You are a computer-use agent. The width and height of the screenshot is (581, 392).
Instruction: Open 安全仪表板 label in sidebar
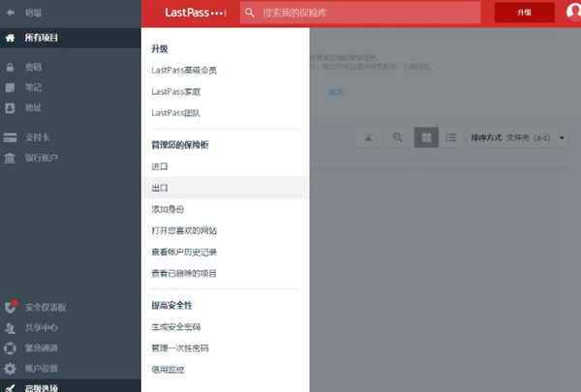(46, 308)
